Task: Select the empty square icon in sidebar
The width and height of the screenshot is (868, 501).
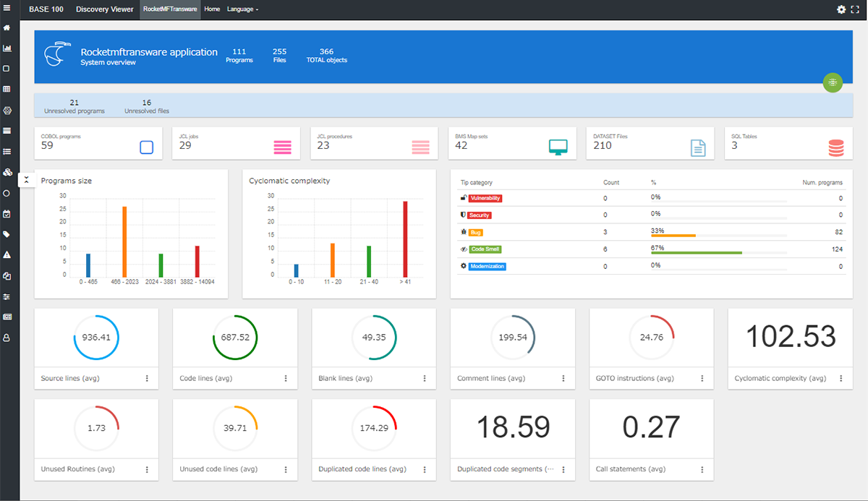Action: (x=7, y=69)
